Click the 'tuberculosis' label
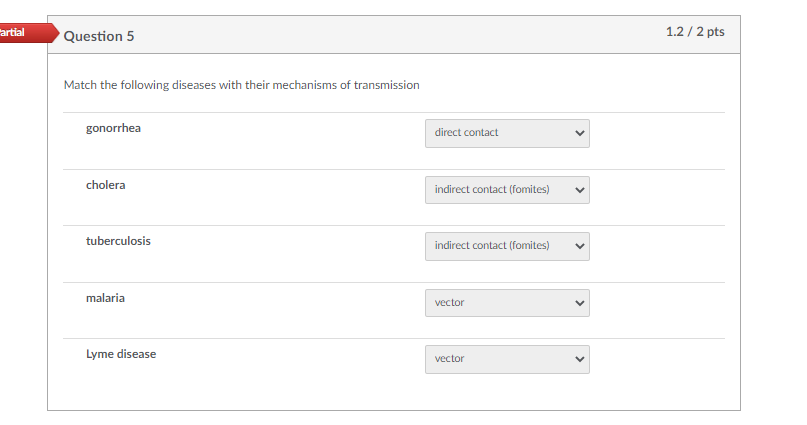Screen dimensions: 807x425 tap(118, 241)
